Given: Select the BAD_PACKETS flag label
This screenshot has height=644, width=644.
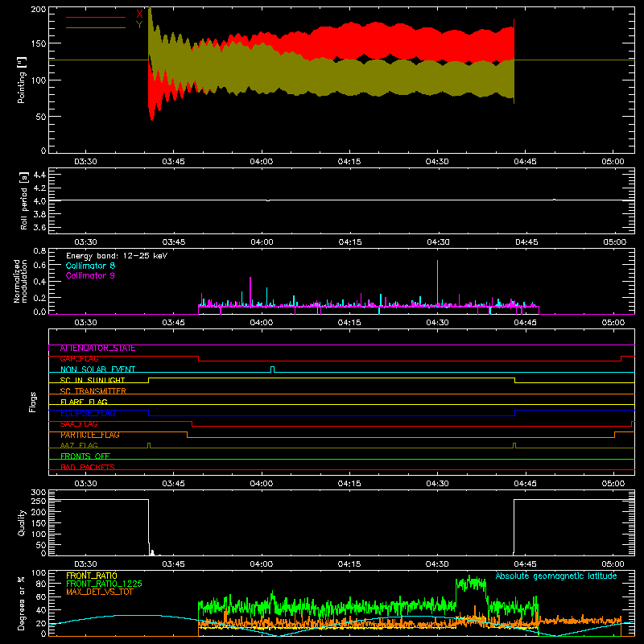Looking at the screenshot, I should 88,467.
